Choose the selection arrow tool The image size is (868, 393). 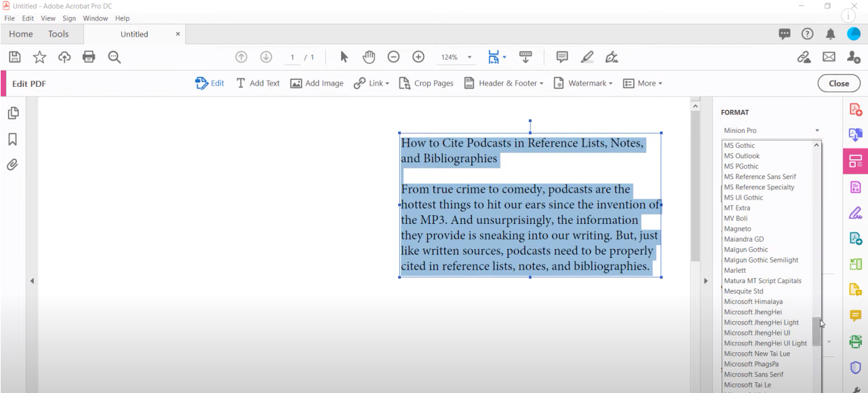(x=344, y=58)
